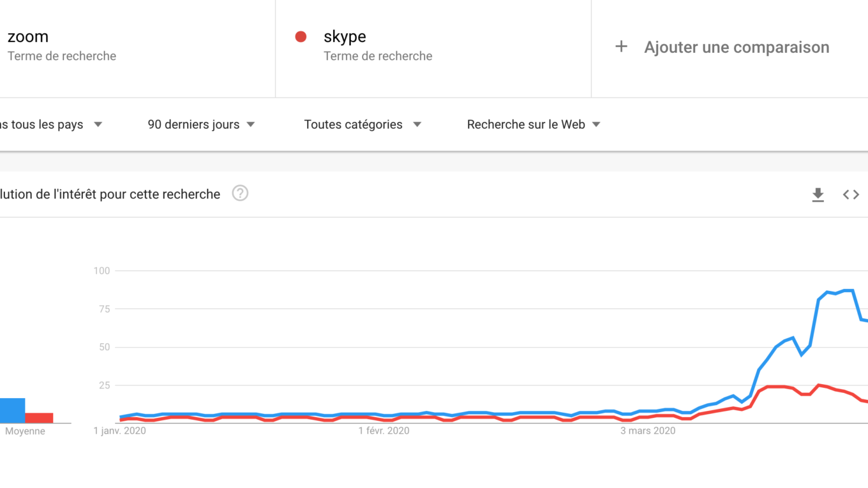Download the interest chart as CSV
The height and width of the screenshot is (488, 868).
point(818,195)
